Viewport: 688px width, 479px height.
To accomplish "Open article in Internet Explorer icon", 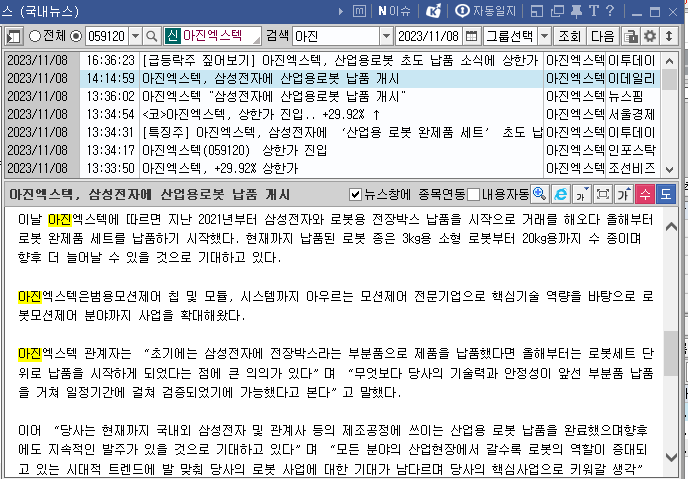I will tap(560, 194).
